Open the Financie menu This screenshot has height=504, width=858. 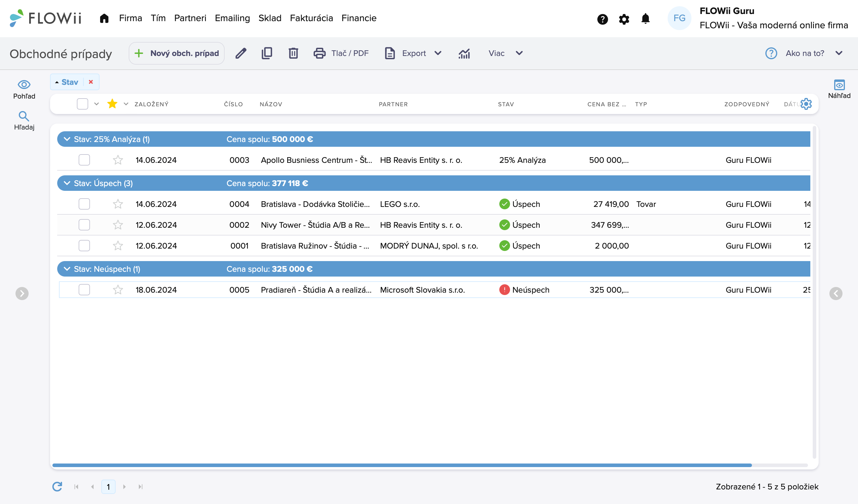pos(359,18)
